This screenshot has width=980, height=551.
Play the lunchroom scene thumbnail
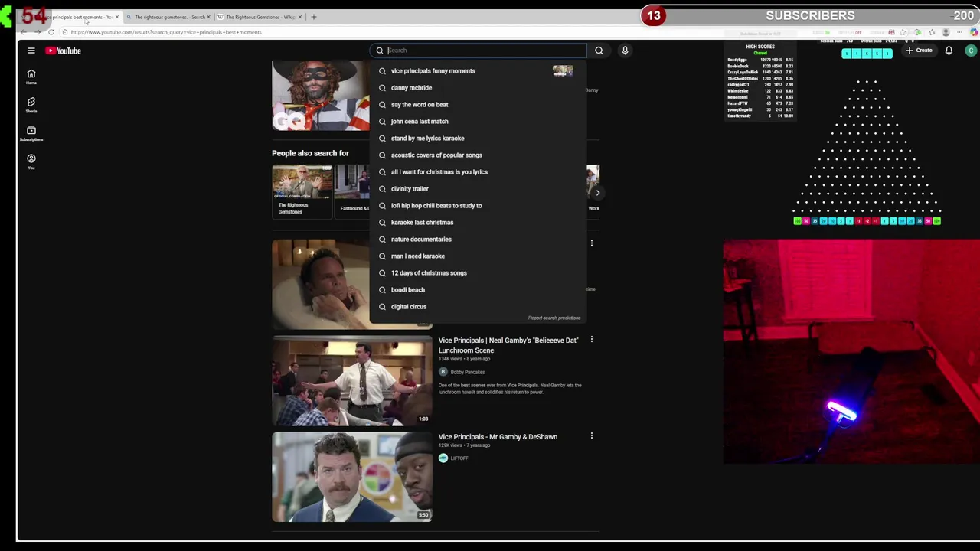(352, 380)
